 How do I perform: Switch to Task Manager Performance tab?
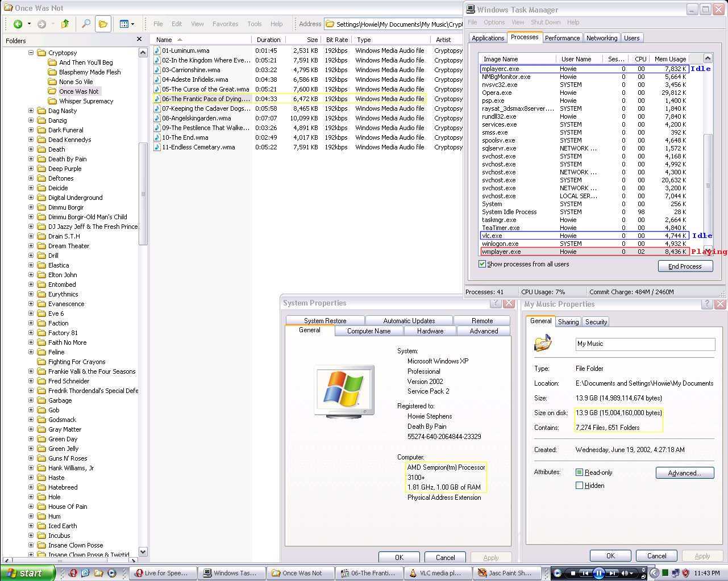tap(562, 38)
